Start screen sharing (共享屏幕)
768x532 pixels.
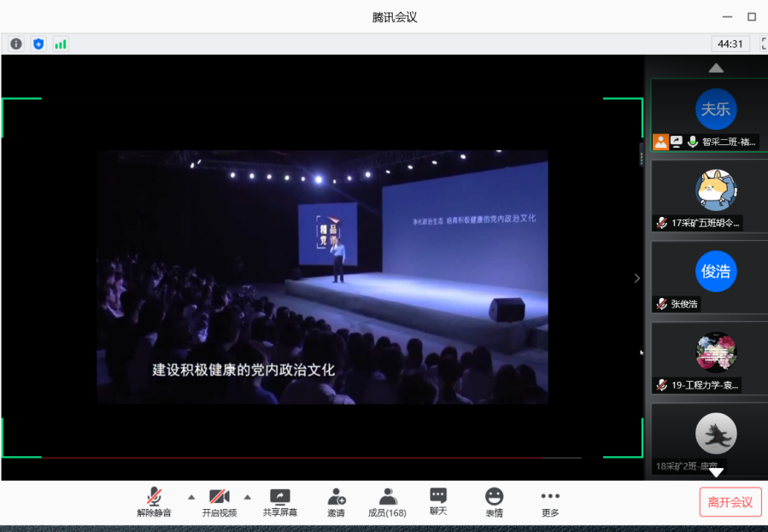tap(279, 502)
